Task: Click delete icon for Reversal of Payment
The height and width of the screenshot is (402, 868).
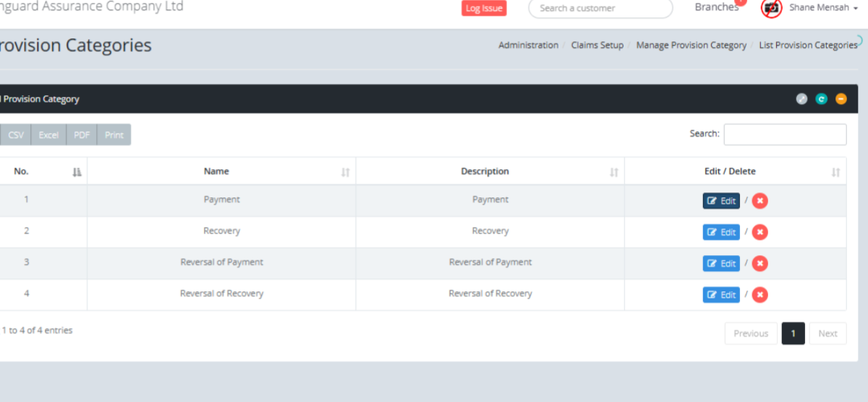Action: [x=759, y=263]
